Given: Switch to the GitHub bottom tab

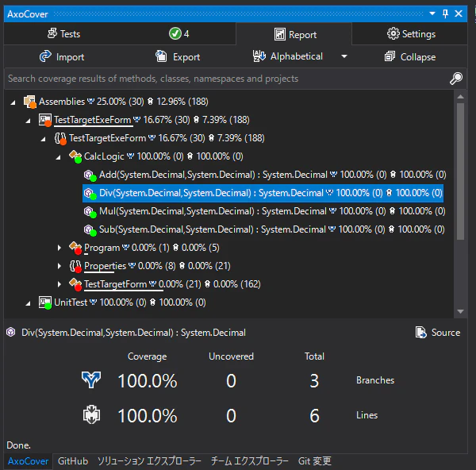Looking at the screenshot, I should tap(73, 461).
